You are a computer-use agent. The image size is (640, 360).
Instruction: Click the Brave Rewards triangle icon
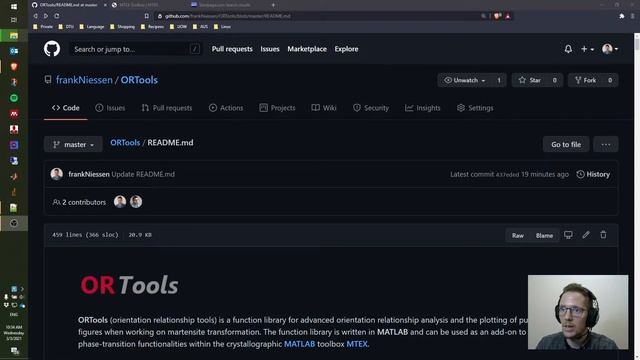tap(508, 16)
